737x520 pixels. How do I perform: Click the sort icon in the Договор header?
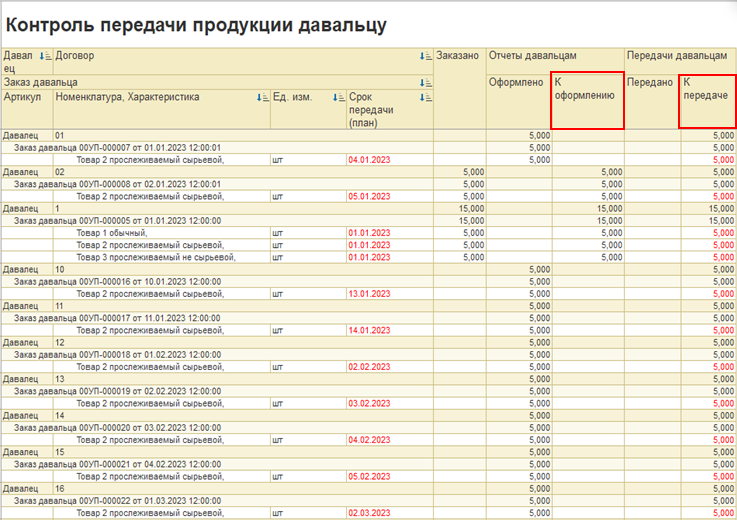[x=425, y=56]
